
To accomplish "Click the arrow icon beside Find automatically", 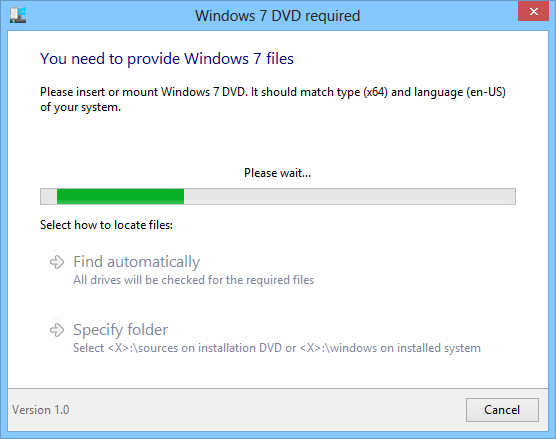I will pyautogui.click(x=57, y=262).
